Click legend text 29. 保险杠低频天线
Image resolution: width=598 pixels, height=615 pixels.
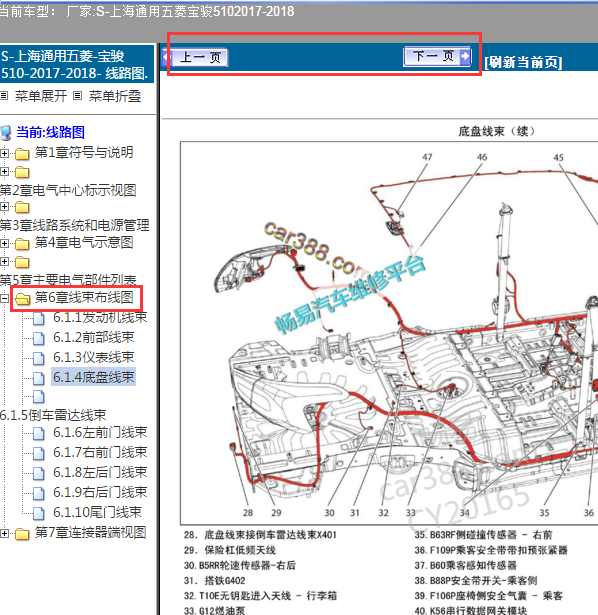point(230,550)
